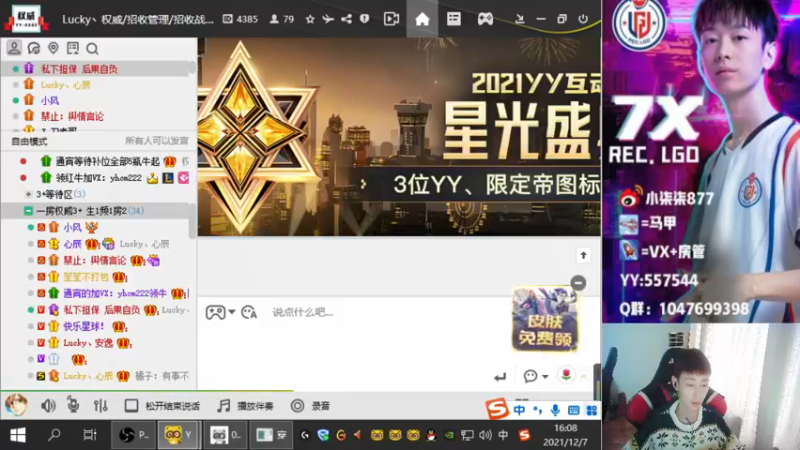Viewport: 800px width, 450px height.
Task: Dismiss the skin promo with minus button
Action: (x=578, y=283)
